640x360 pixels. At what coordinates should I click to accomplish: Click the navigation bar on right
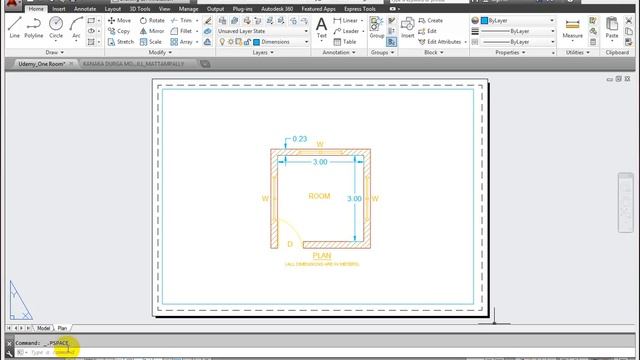625,203
